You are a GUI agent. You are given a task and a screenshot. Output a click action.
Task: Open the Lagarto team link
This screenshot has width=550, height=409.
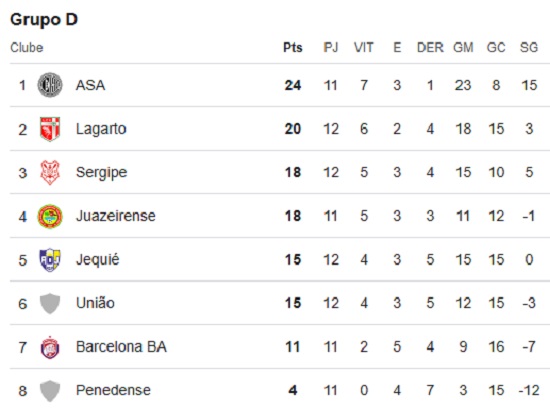pos(101,129)
